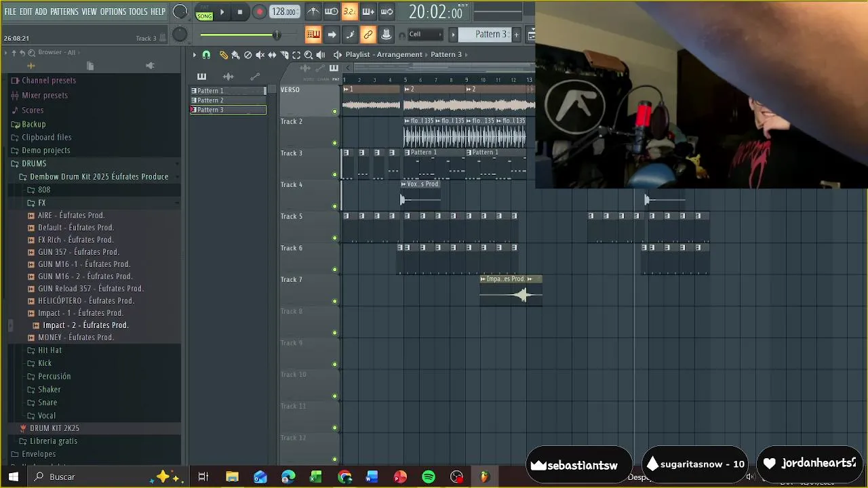Image resolution: width=868 pixels, height=488 pixels.
Task: Open the PATTERNS menu
Action: click(64, 12)
